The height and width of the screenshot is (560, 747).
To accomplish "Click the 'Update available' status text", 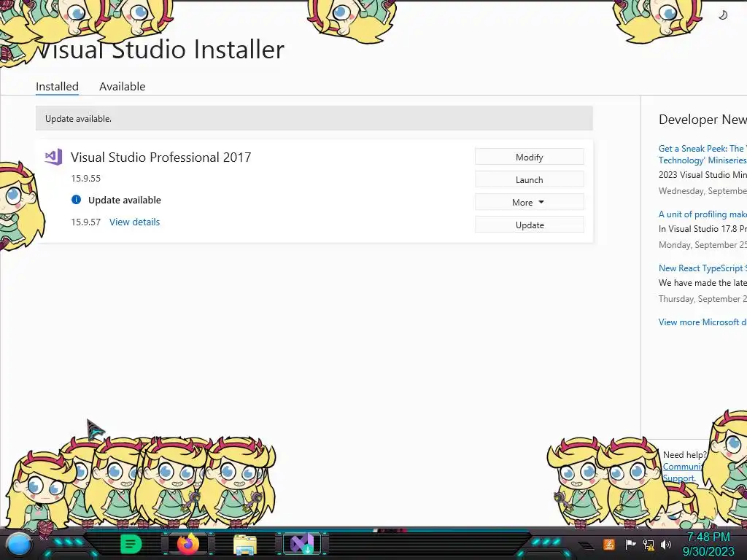I will [x=124, y=200].
